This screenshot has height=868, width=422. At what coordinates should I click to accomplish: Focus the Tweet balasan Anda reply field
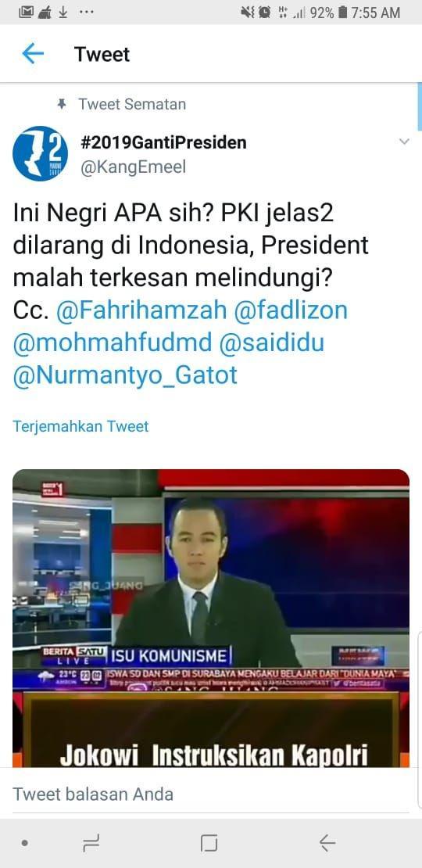click(211, 794)
